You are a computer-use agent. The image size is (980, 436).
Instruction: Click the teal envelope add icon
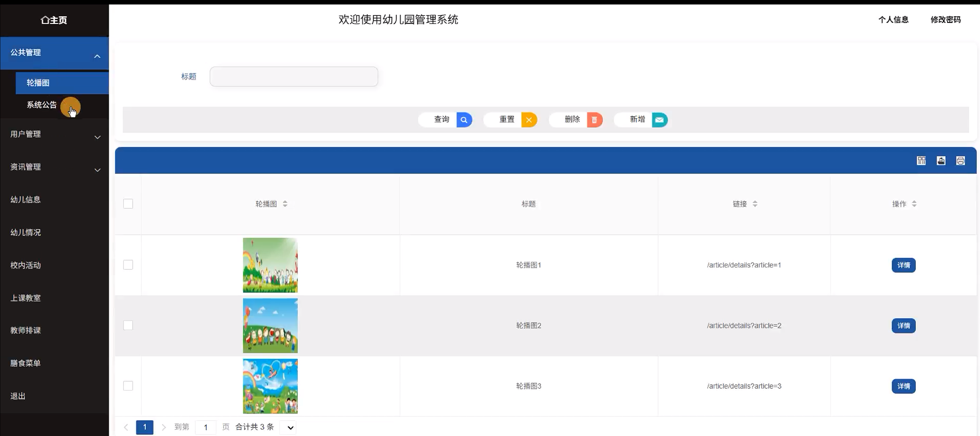pyautogui.click(x=659, y=120)
